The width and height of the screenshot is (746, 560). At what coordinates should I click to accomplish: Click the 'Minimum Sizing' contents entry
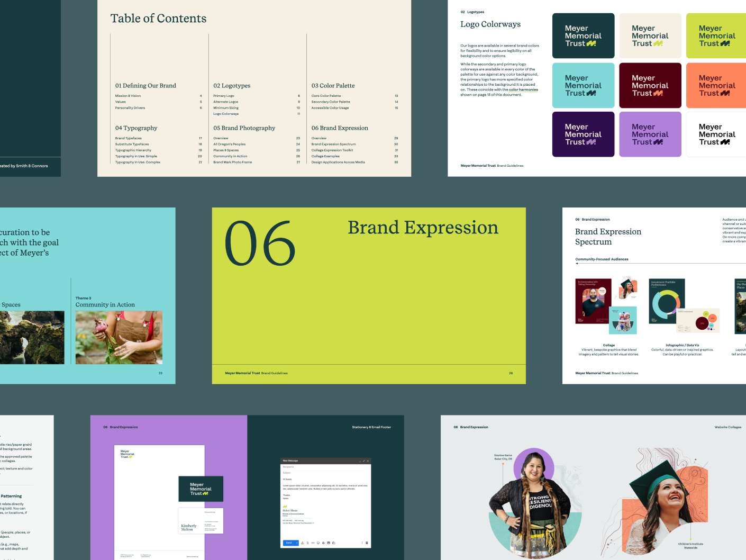pos(226,108)
